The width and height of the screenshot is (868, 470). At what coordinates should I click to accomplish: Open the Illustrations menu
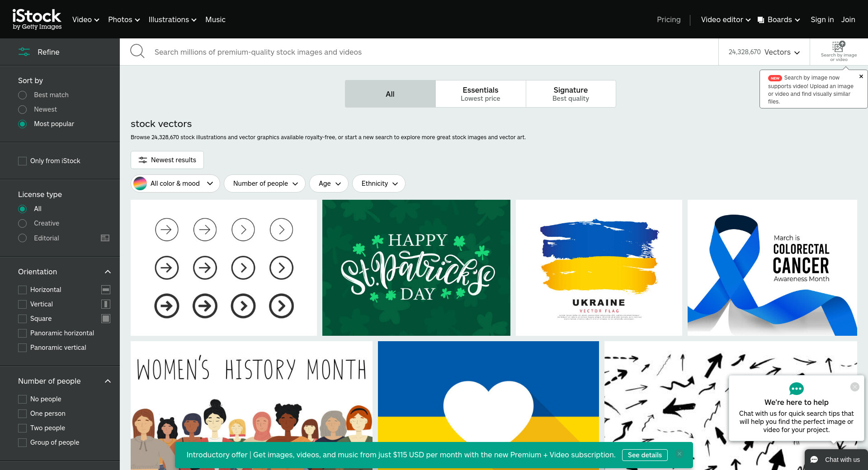pos(172,19)
